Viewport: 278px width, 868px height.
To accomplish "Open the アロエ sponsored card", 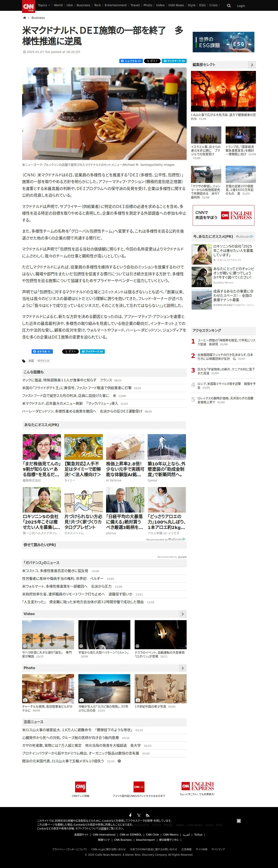I will click(167, 511).
